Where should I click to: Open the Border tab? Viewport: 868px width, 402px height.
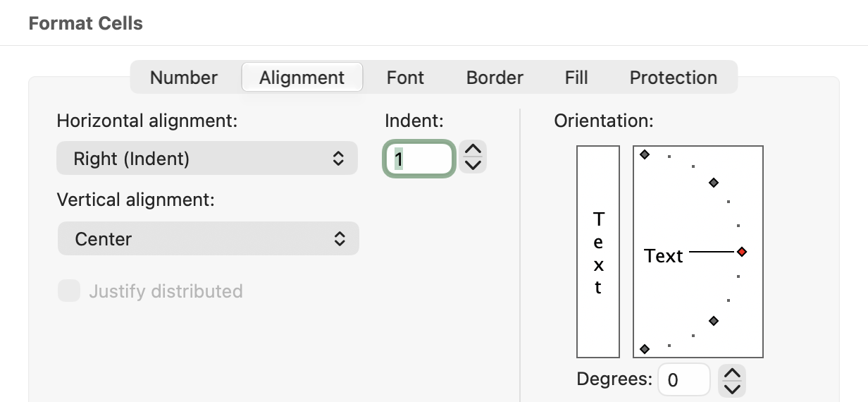[495, 78]
